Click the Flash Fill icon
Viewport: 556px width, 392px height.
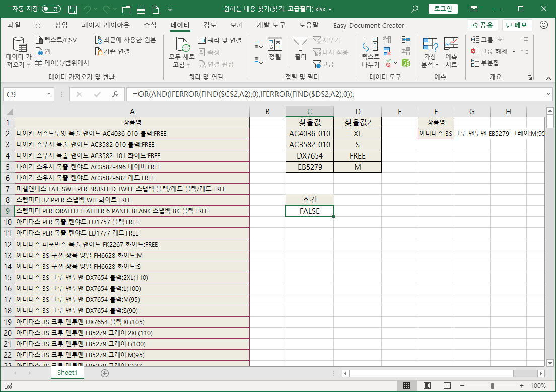pyautogui.click(x=387, y=40)
